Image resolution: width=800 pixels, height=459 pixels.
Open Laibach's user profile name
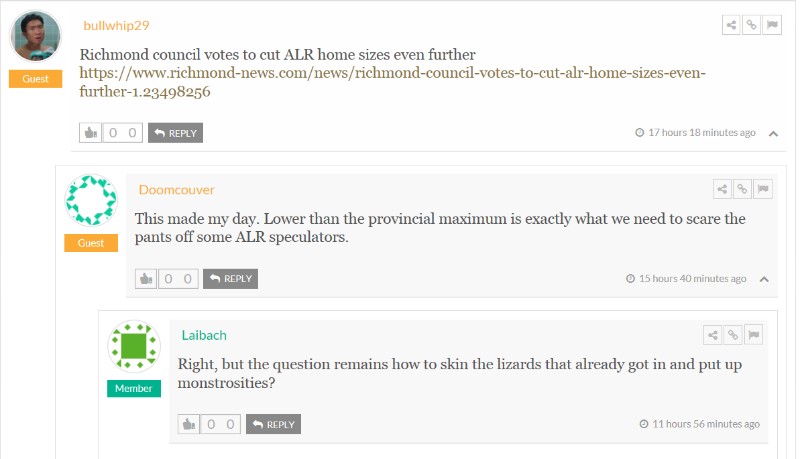tap(204, 335)
